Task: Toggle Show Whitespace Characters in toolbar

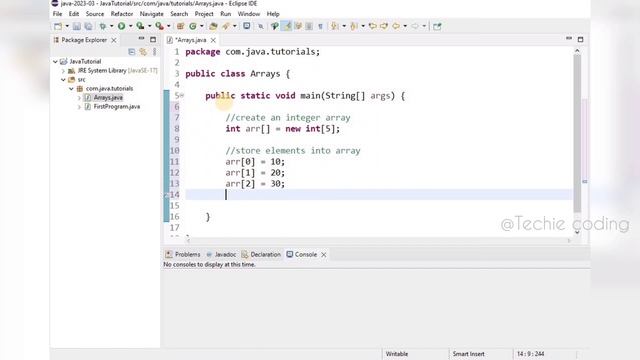Action: pyautogui.click(x=320, y=26)
